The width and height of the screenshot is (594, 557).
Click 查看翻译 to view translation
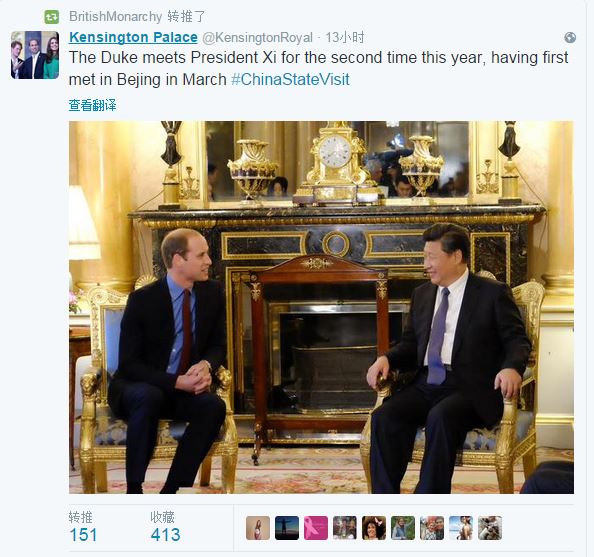pyautogui.click(x=92, y=105)
